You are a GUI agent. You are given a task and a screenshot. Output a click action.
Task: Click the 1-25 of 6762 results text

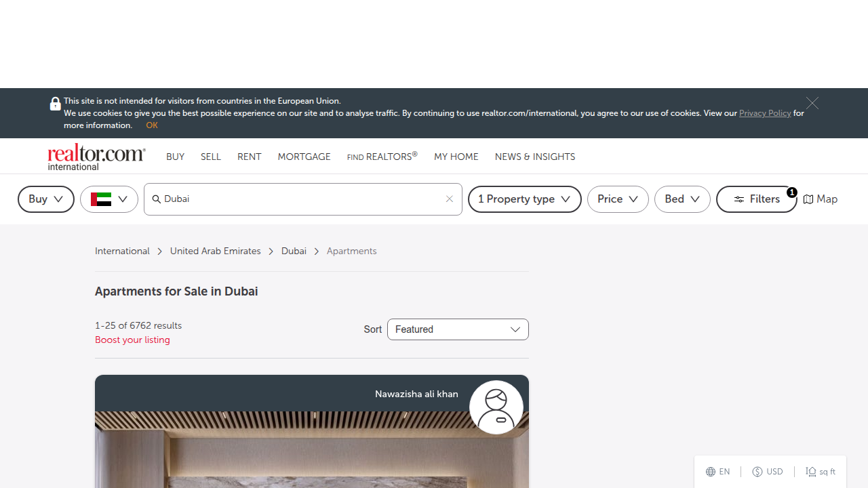tap(138, 326)
